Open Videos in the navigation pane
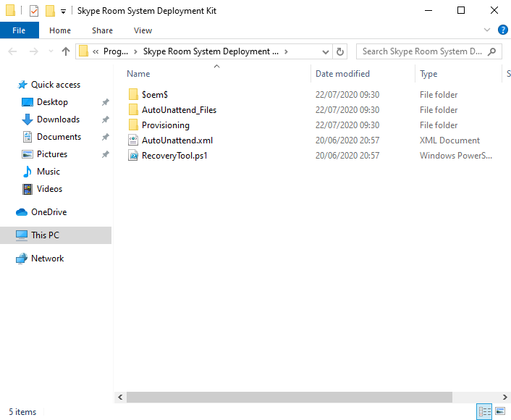 (49, 189)
